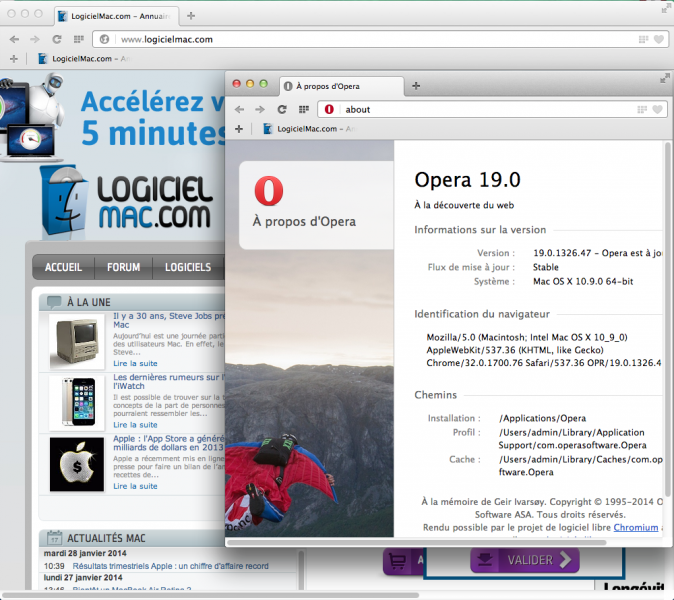Click the Opera logo badge in the about address bar
674x600 pixels.
pyautogui.click(x=329, y=110)
